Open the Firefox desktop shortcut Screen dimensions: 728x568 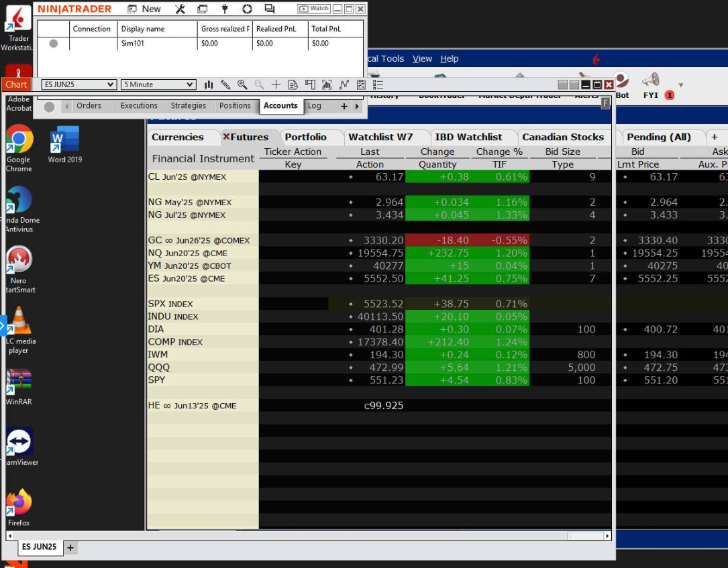click(x=19, y=508)
